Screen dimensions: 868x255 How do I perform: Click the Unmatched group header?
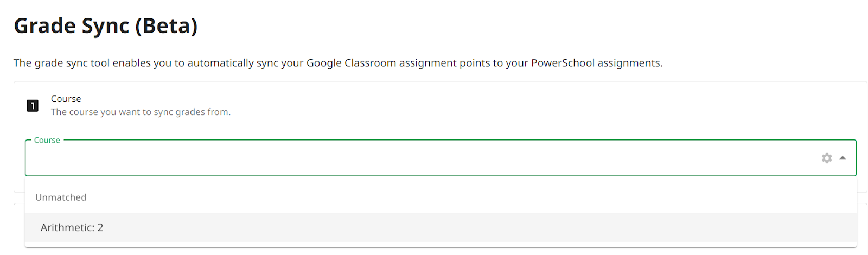[x=61, y=197]
